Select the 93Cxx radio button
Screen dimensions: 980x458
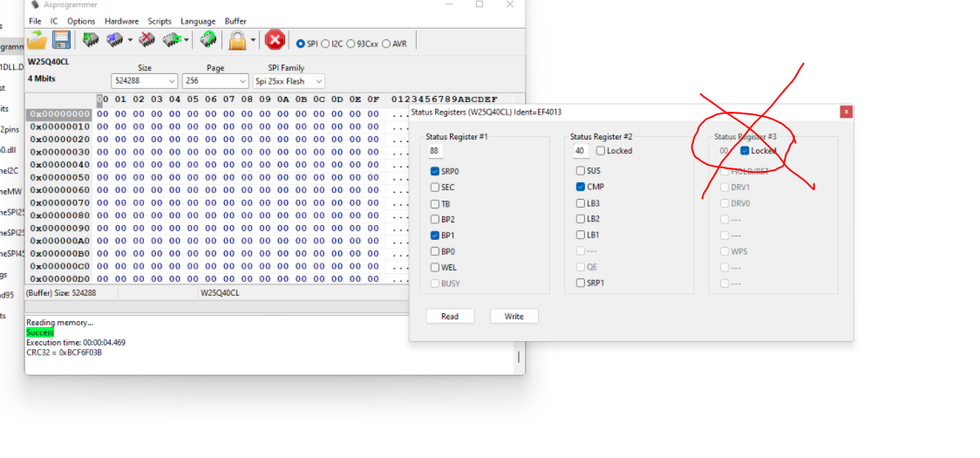click(350, 44)
